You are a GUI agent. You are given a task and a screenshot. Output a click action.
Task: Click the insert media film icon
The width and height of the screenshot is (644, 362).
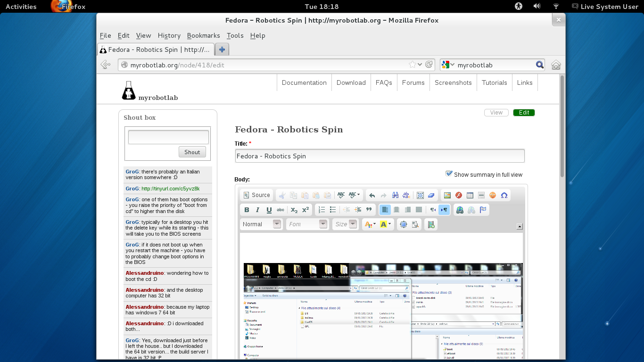[431, 224]
